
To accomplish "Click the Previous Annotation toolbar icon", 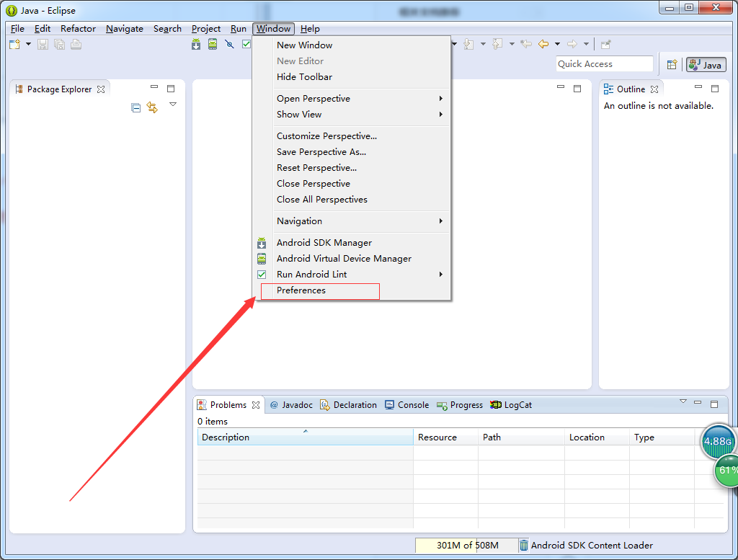I will pos(497,44).
